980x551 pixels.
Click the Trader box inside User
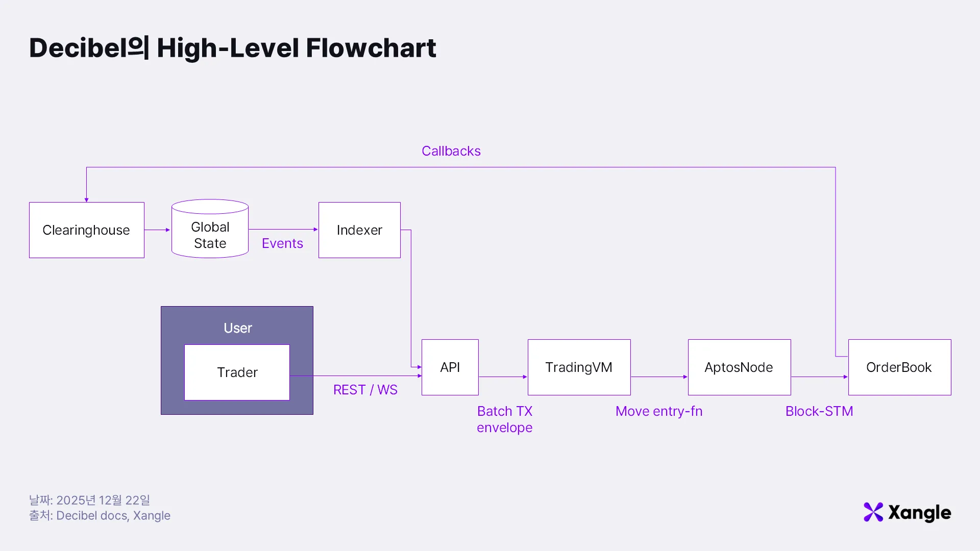[x=237, y=372]
